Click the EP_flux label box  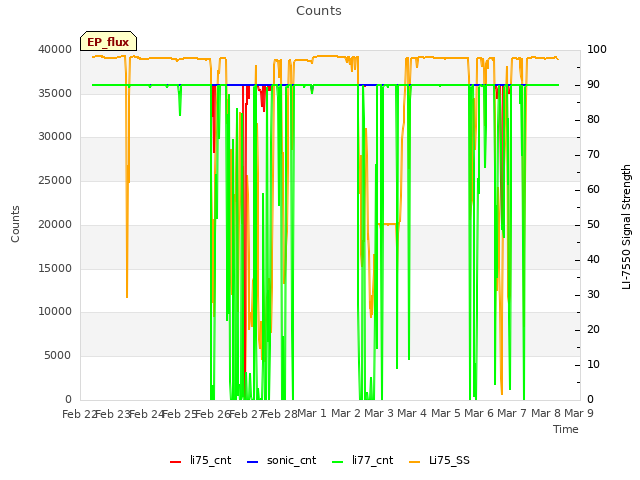tap(108, 41)
